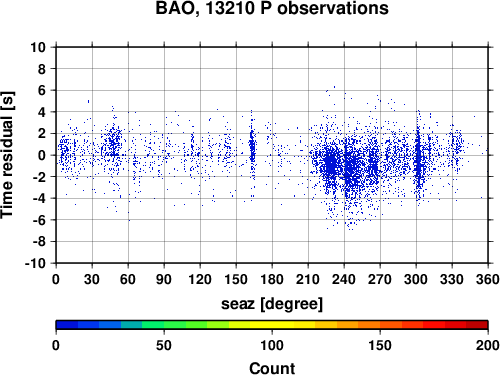The image size is (500, 375).
Task: Pick the dark red end segment of the Count colorbar
Action: click(477, 325)
